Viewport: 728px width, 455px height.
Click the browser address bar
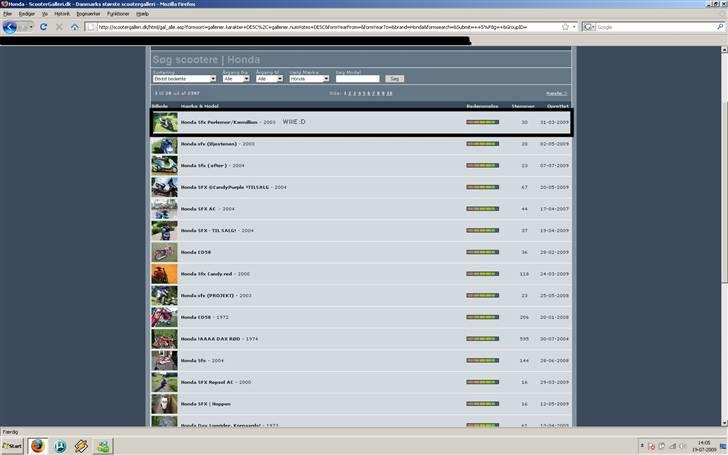click(x=330, y=27)
